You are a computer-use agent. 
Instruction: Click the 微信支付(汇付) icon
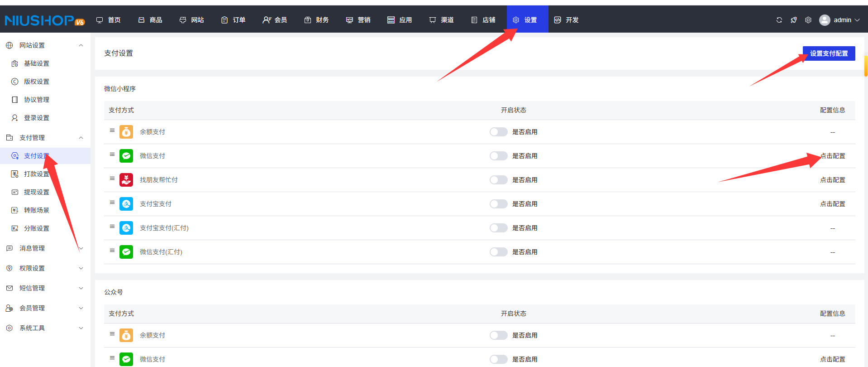[126, 252]
